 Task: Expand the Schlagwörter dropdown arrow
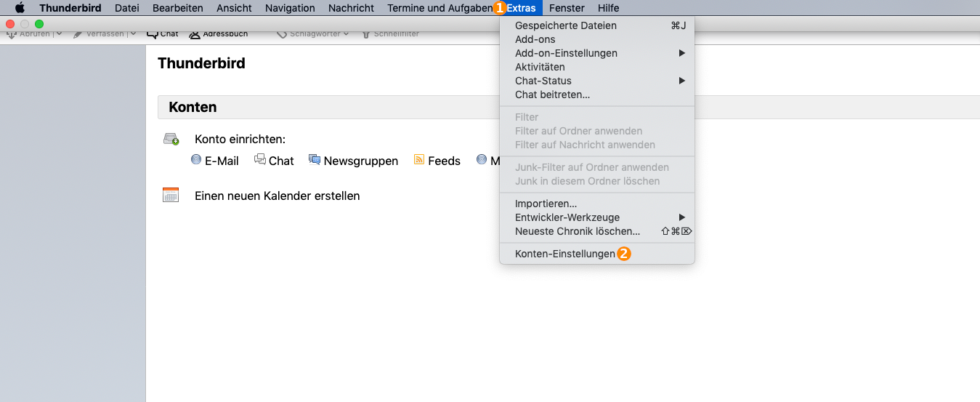(346, 34)
